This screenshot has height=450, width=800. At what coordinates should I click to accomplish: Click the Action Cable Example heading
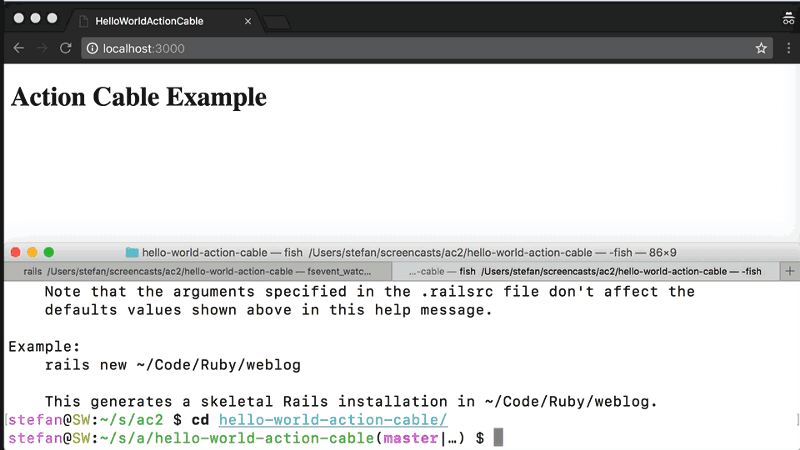pyautogui.click(x=138, y=97)
